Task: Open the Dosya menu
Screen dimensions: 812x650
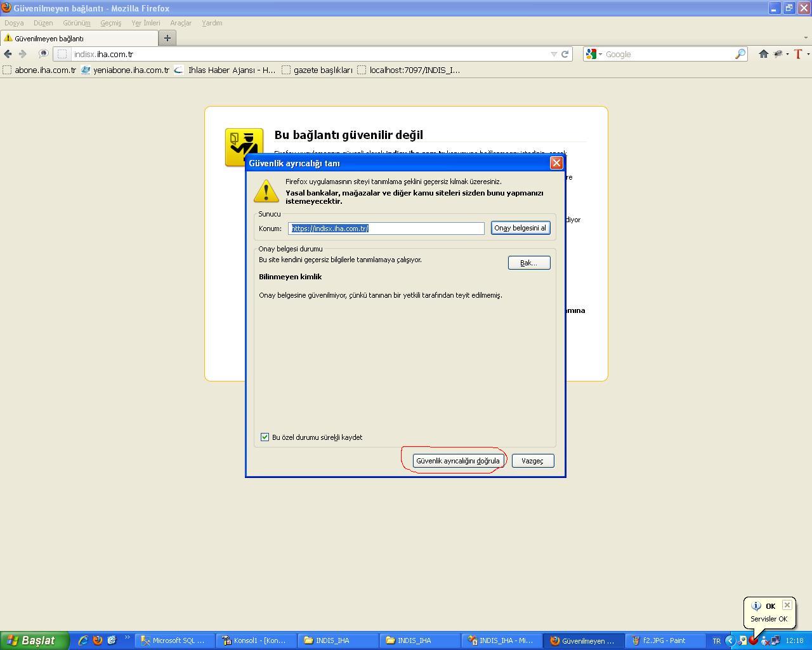Action: 14,23
